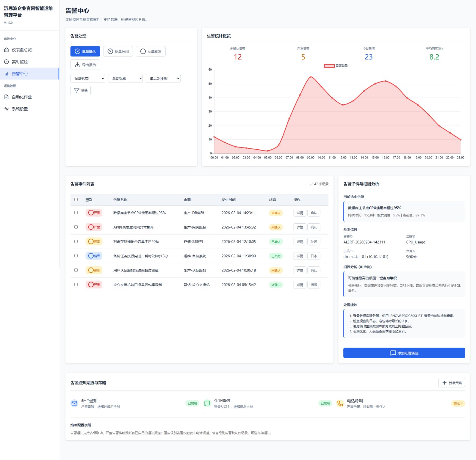
Task: Click the 批量关闭 X-circle icon
Action: [x=110, y=51]
